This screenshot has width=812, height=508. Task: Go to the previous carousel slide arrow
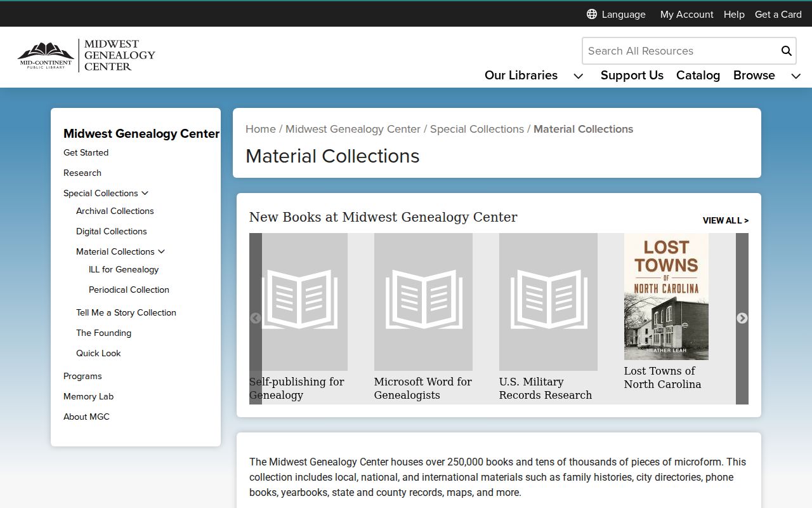[x=256, y=318]
